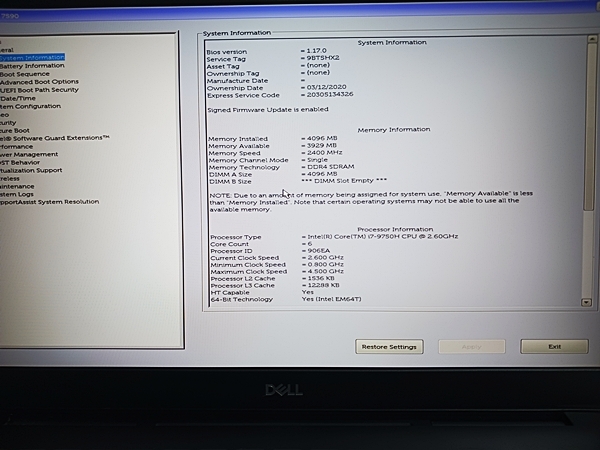Open the Wireless category

10,179
